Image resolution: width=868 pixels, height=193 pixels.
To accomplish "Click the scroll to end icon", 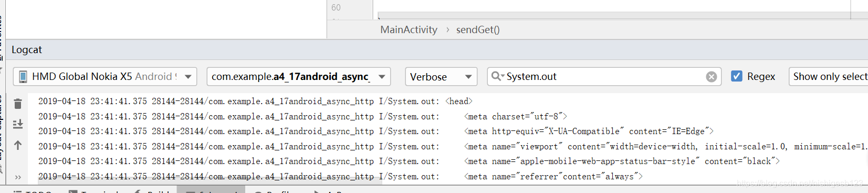I will 18,124.
